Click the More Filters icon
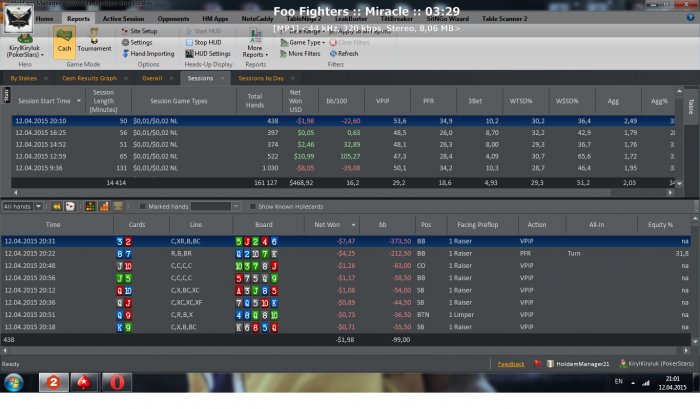Image resolution: width=700 pixels, height=409 pixels. point(283,54)
